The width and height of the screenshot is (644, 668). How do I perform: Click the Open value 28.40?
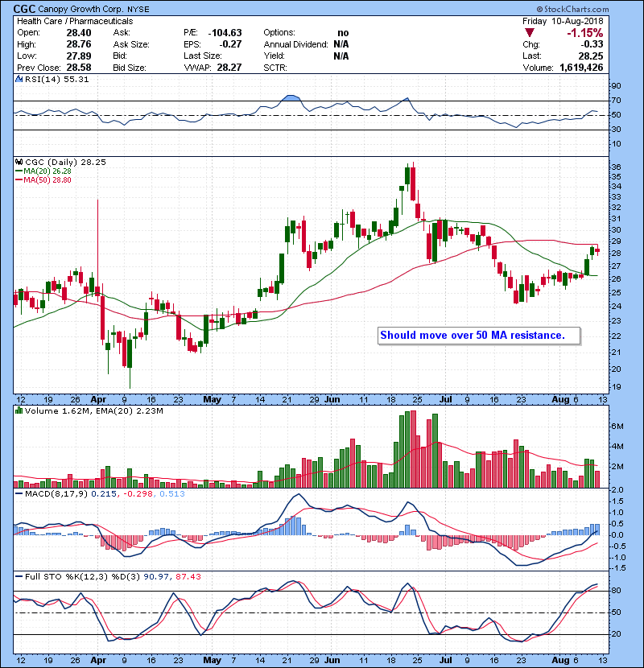tap(78, 33)
